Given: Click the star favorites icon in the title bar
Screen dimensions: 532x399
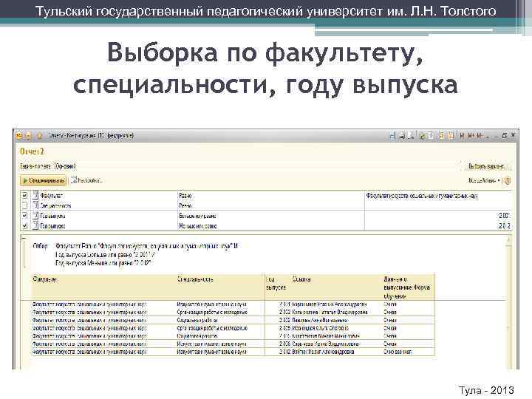Looking at the screenshot, I should [x=40, y=136].
